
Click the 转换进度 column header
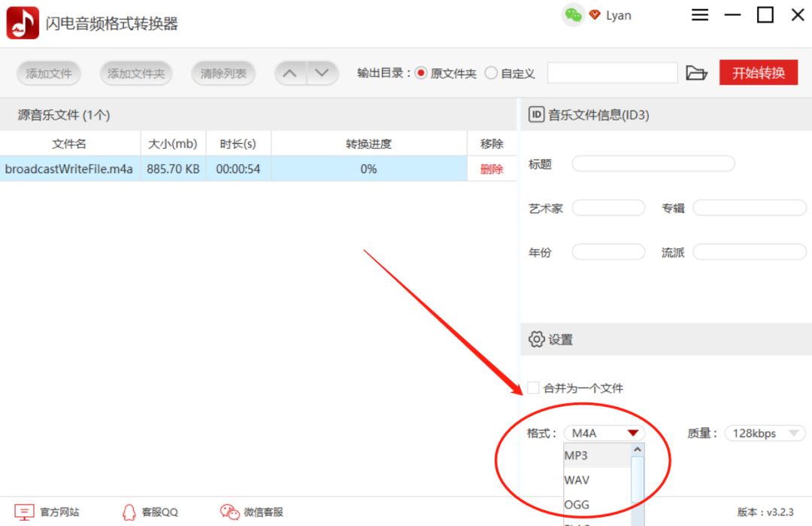368,144
